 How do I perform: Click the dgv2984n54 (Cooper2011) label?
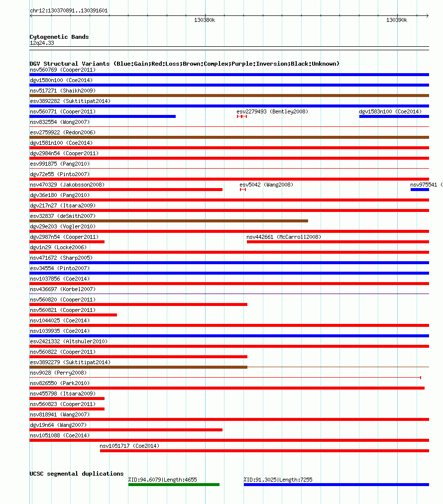point(64,153)
